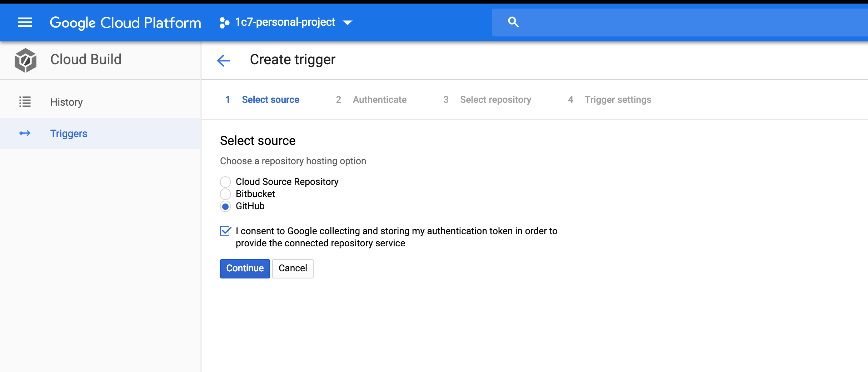Open the search bar magnifier
This screenshot has height=372, width=868.
[x=513, y=22]
